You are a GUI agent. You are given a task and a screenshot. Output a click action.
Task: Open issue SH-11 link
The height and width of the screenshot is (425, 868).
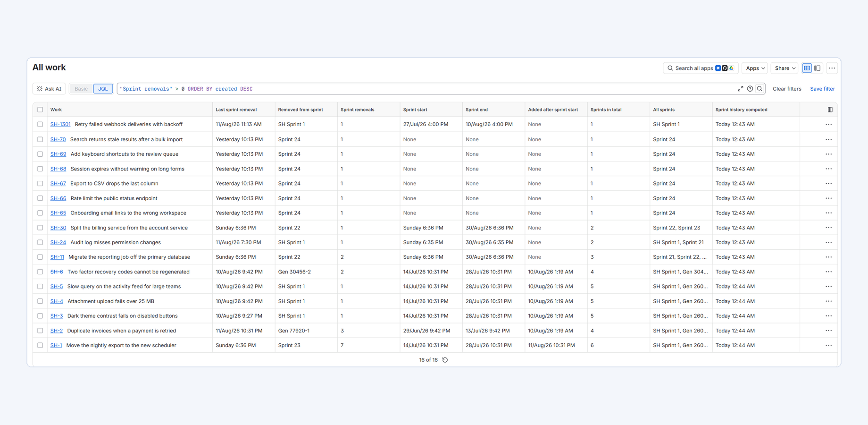point(57,257)
